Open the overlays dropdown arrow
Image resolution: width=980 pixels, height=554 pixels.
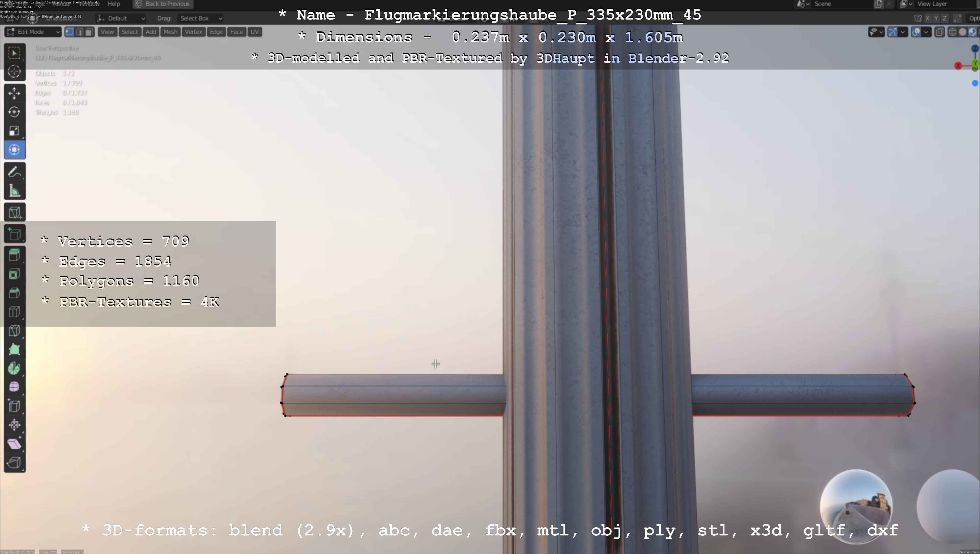pyautogui.click(x=926, y=32)
